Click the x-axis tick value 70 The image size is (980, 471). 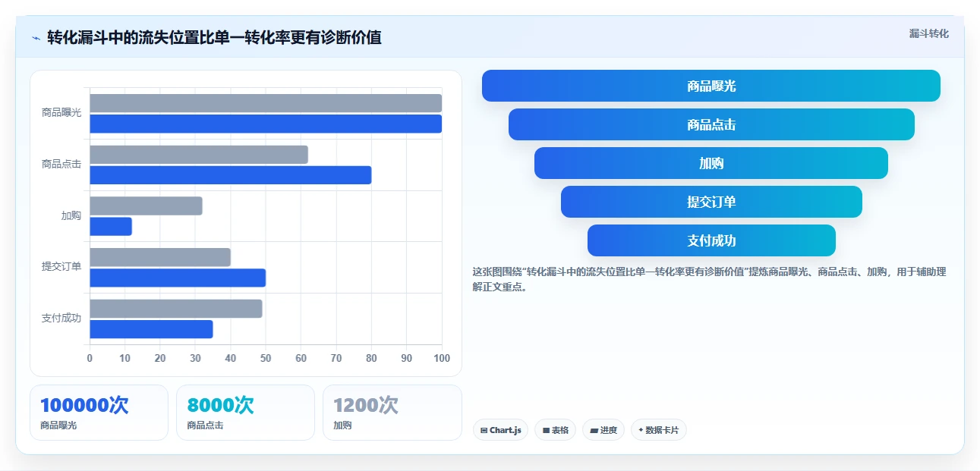336,358
